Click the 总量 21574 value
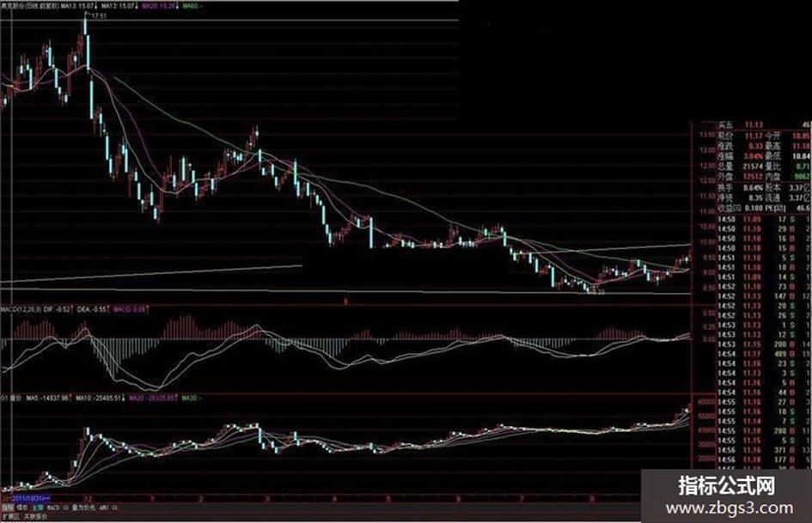This screenshot has width=812, height=523. point(752,167)
